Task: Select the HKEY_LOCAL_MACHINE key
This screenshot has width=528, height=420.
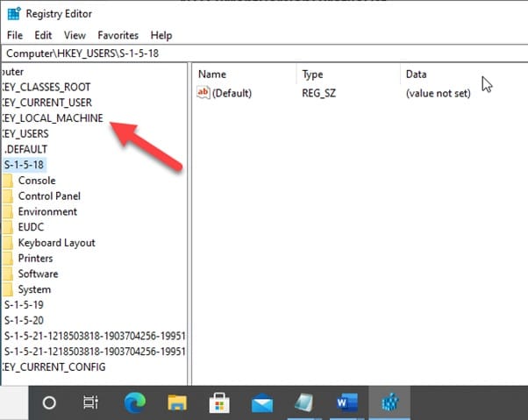Action: point(53,118)
